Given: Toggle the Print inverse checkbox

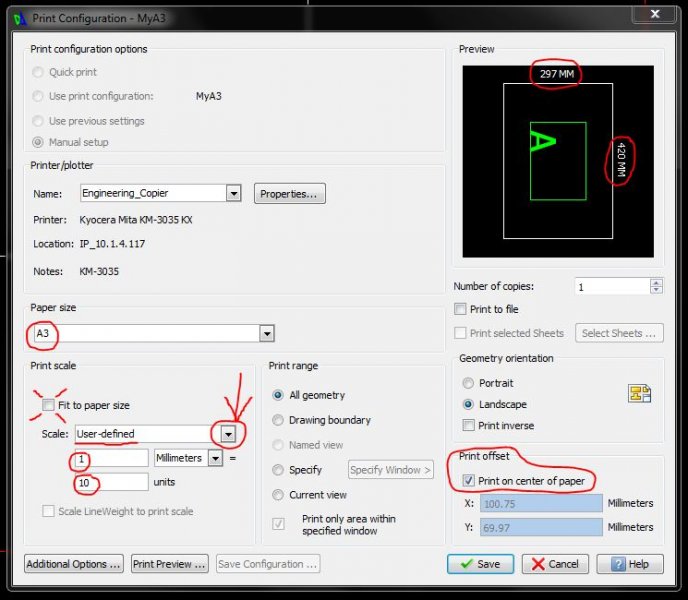Looking at the screenshot, I should [469, 425].
